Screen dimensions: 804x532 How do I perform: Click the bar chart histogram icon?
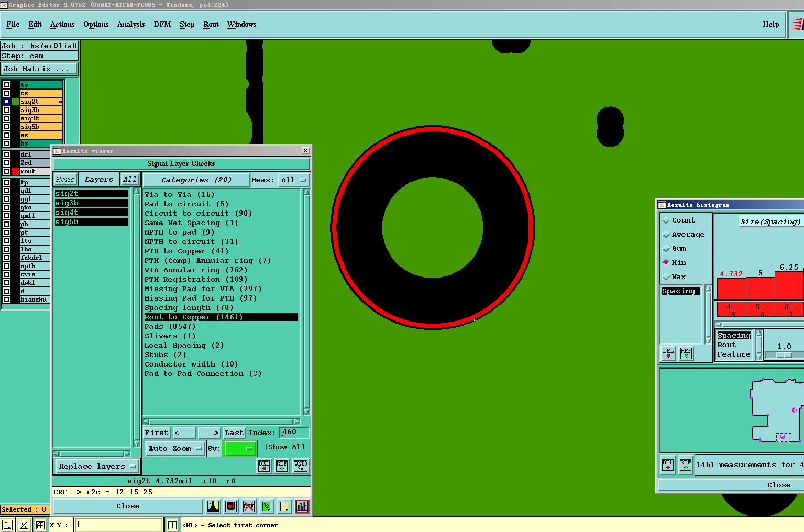point(302,506)
